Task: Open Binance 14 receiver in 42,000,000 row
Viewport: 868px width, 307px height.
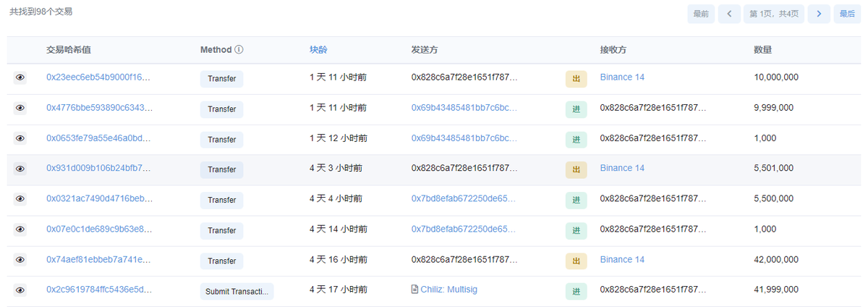Action: click(622, 259)
